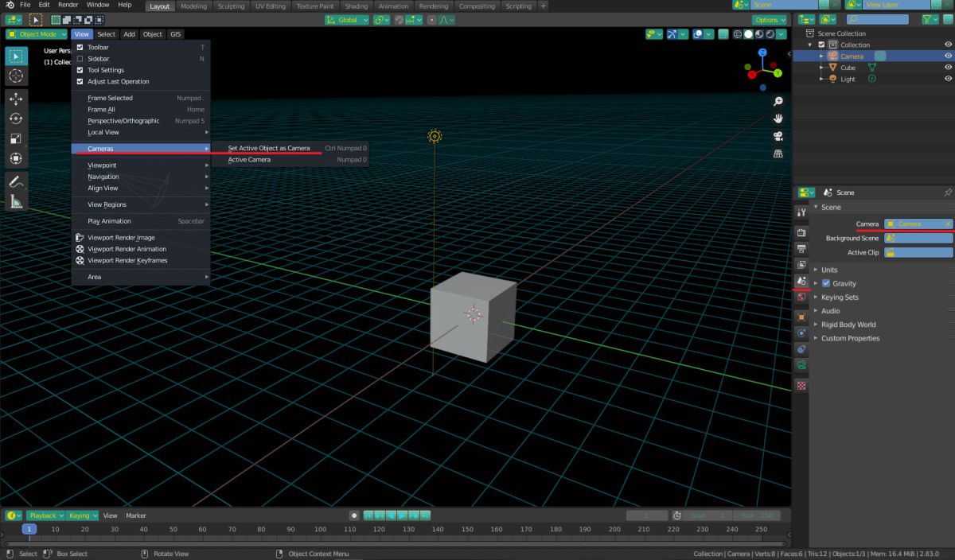This screenshot has width=955, height=560.
Task: Clear the scene Camera field with X
Action: (947, 224)
